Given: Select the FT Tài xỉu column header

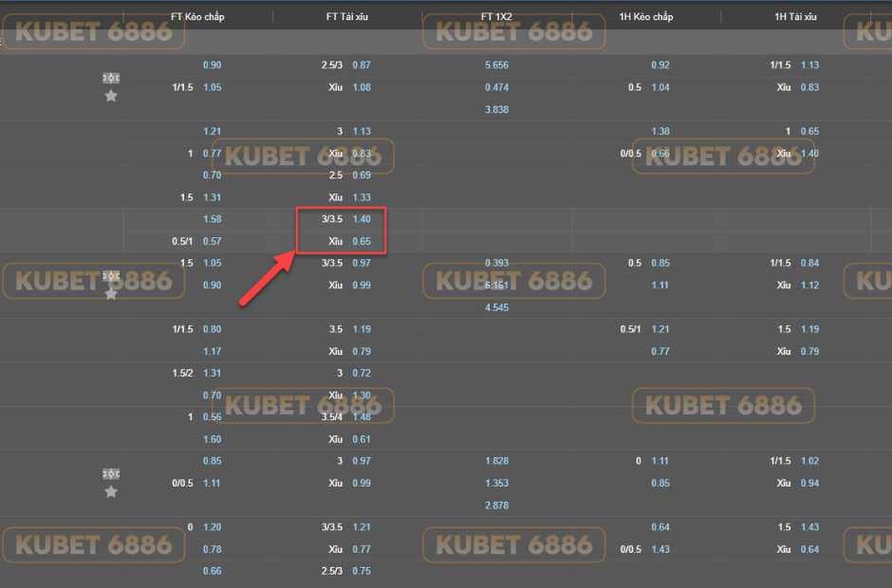Looking at the screenshot, I should (347, 17).
